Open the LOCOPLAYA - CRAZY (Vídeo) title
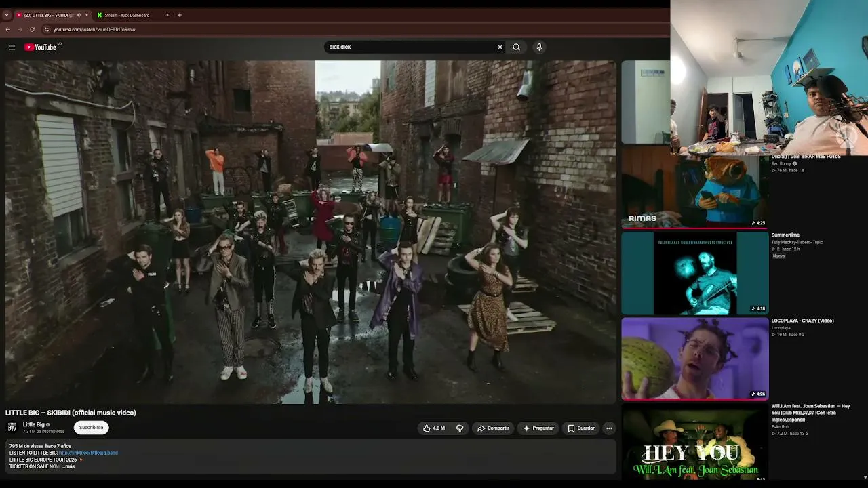This screenshot has height=488, width=868. (803, 321)
